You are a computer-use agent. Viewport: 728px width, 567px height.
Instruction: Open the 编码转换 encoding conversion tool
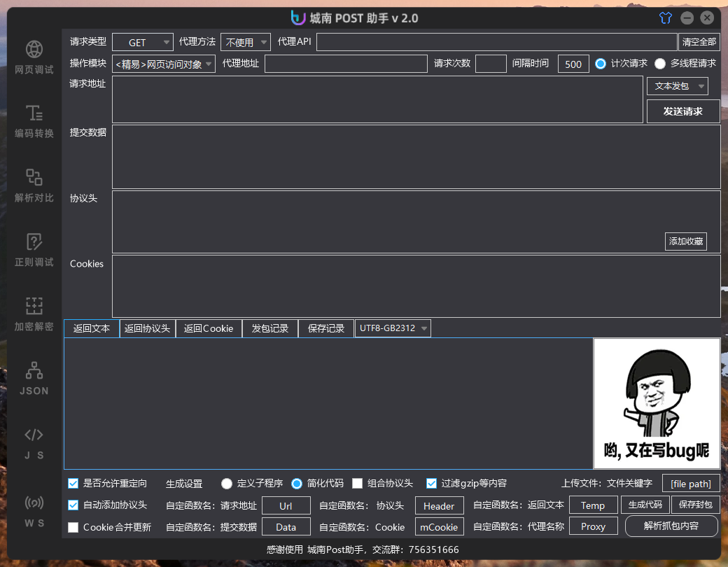pyautogui.click(x=34, y=121)
